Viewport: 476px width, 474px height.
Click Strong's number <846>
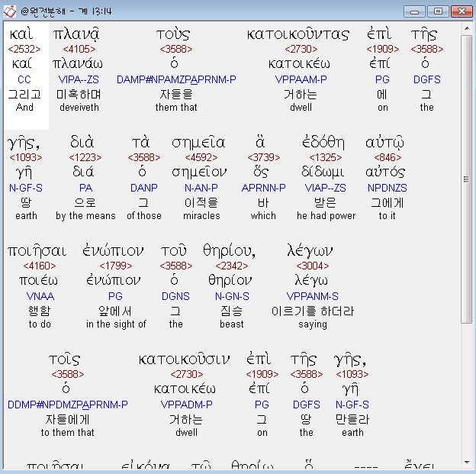(388, 157)
